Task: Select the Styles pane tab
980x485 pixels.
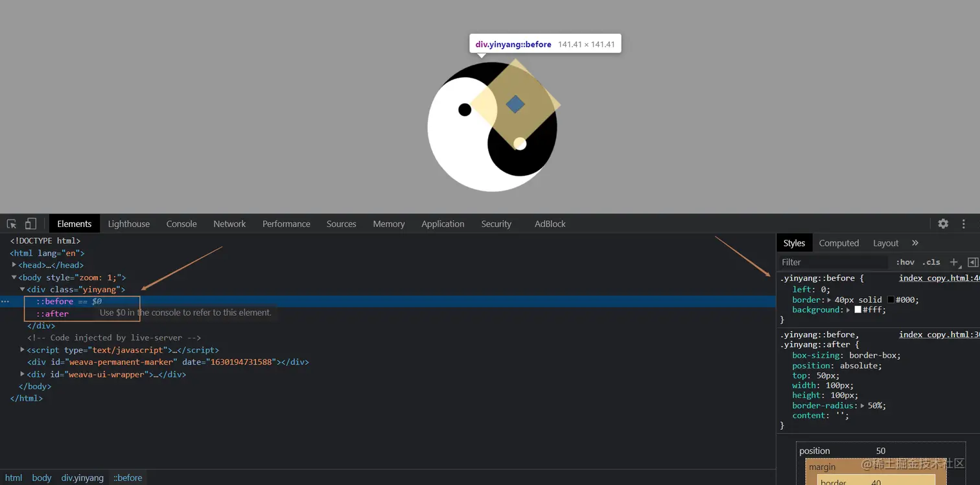Action: 794,243
